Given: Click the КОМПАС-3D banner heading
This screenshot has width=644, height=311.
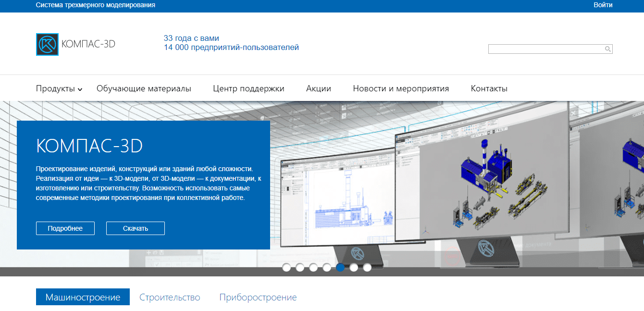Looking at the screenshot, I should coord(89,146).
